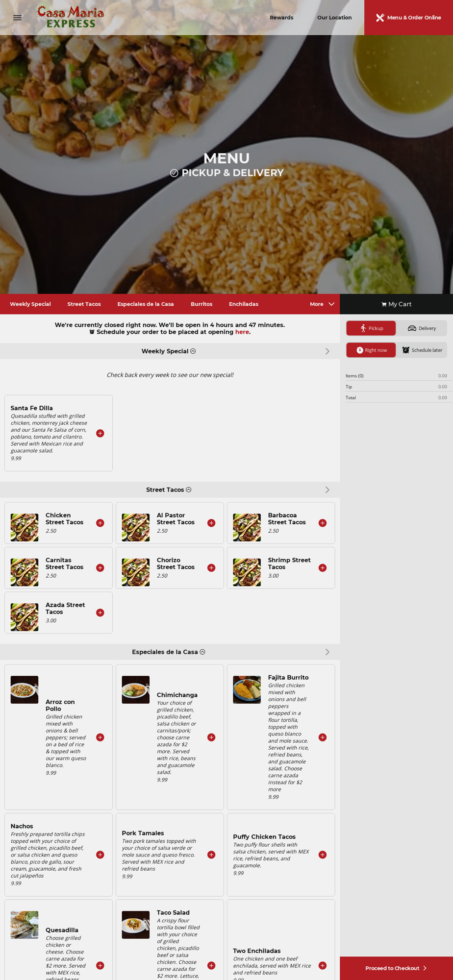Click the Menu & Order Online button
Screen dimensions: 453x980
408,18
